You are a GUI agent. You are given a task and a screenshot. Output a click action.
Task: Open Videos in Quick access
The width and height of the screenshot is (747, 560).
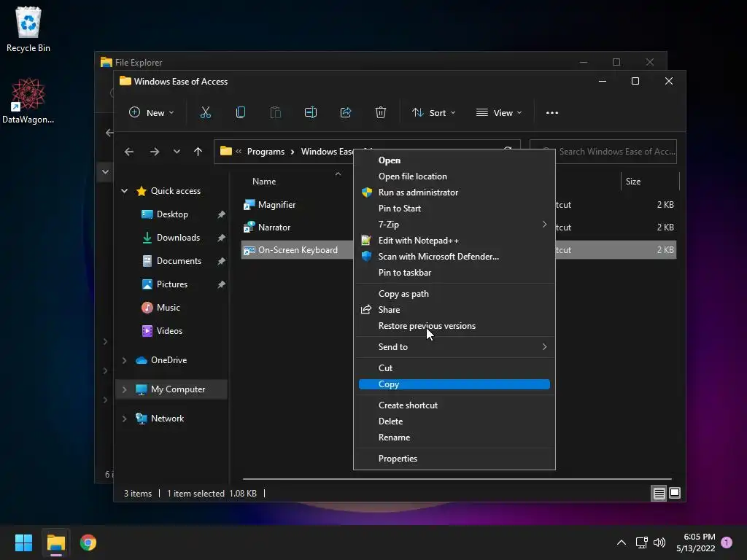point(162,331)
